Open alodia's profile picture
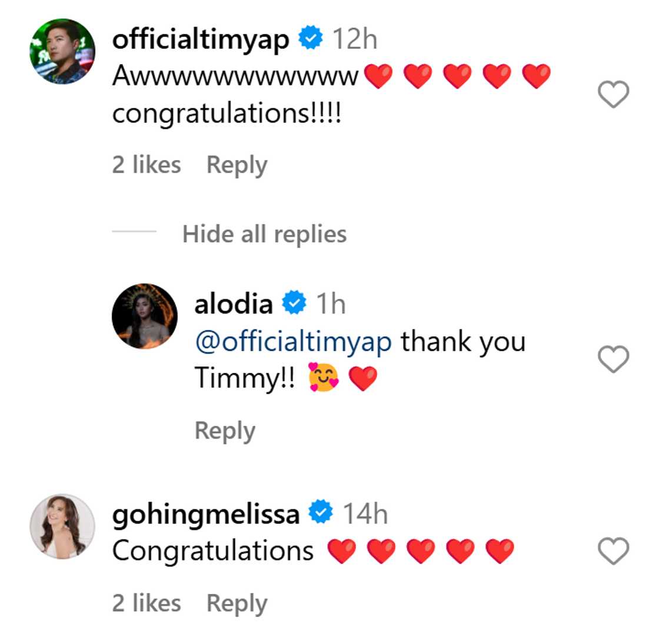 click(145, 316)
